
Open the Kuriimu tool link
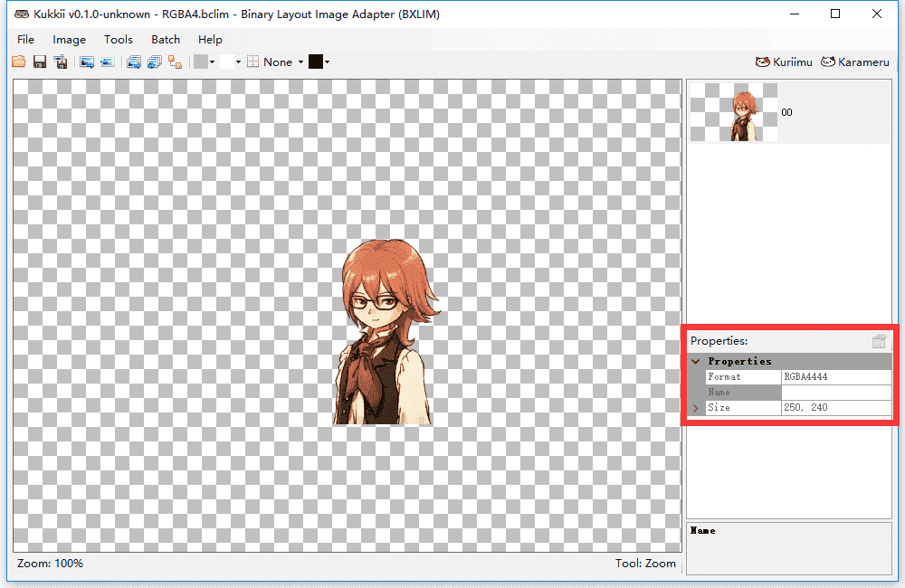(x=784, y=62)
